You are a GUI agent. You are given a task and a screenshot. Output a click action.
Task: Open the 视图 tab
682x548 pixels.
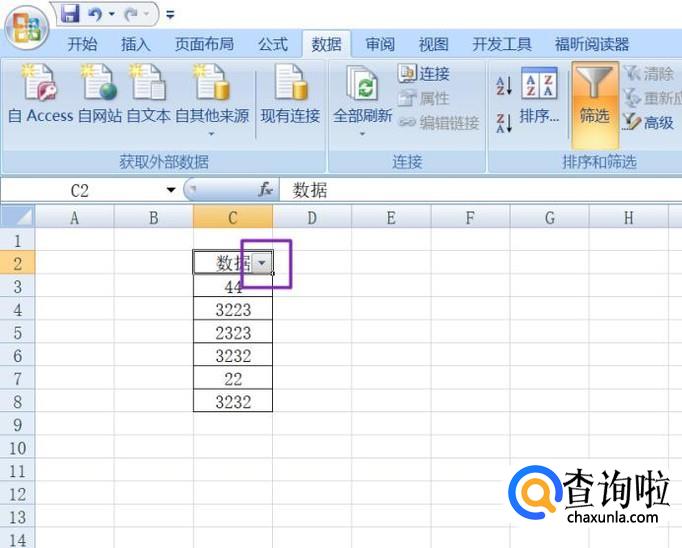coord(433,44)
